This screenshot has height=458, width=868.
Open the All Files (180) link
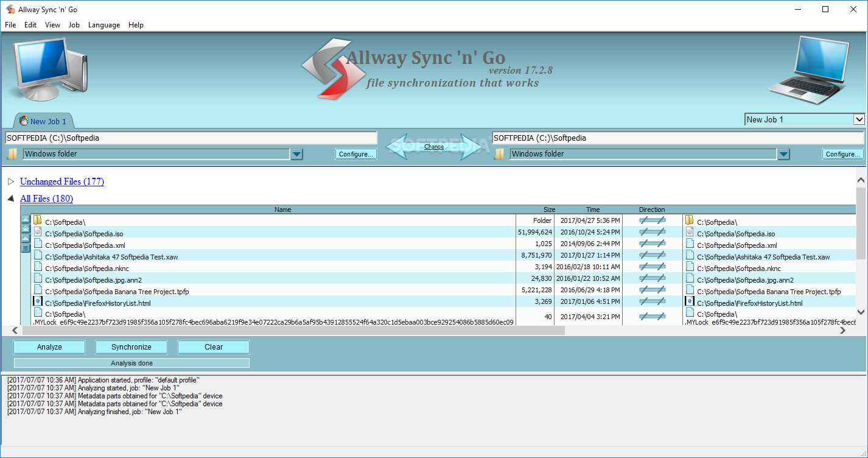[47, 199]
